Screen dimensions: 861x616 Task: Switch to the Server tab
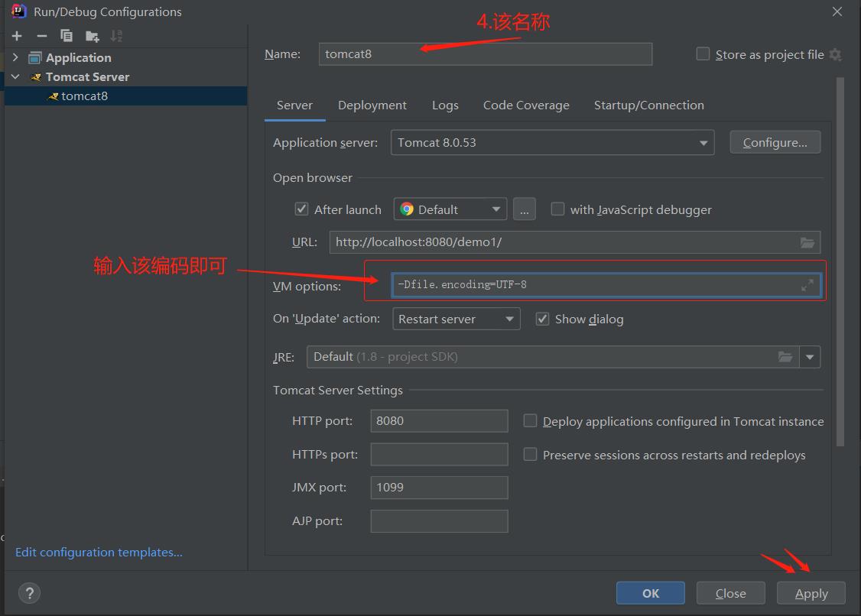pos(294,105)
